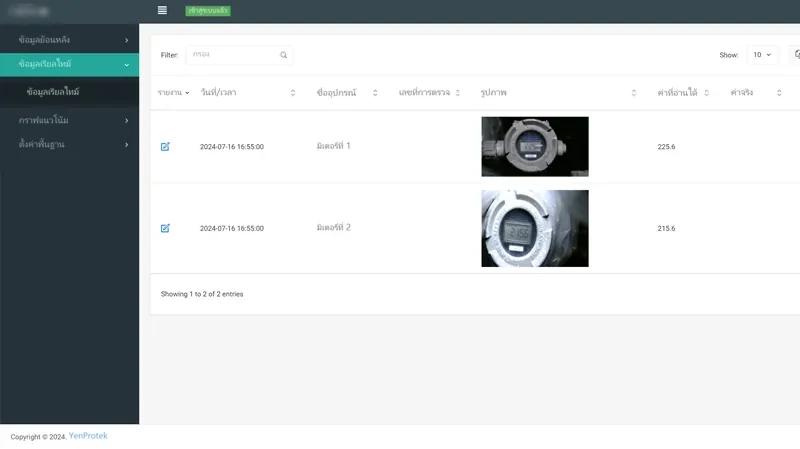
Task: Sort by the ค่าที่อ่านได้ column arrows
Action: (x=707, y=93)
